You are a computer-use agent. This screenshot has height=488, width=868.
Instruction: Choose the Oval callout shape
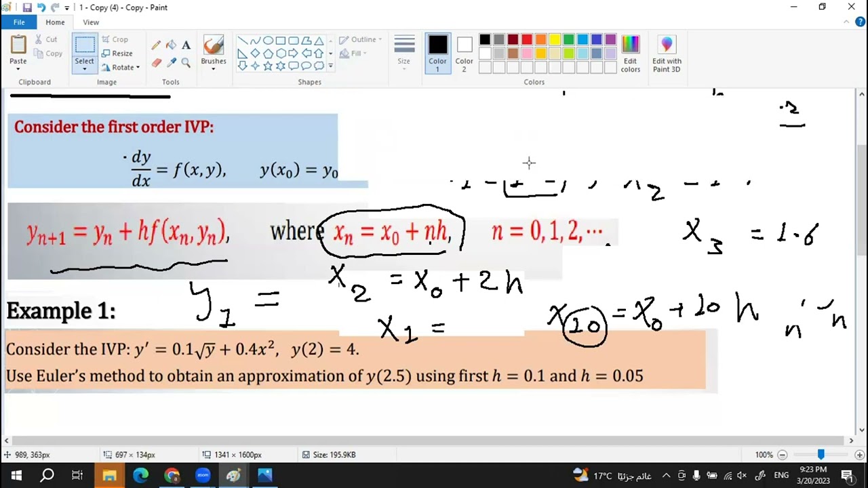coord(306,66)
